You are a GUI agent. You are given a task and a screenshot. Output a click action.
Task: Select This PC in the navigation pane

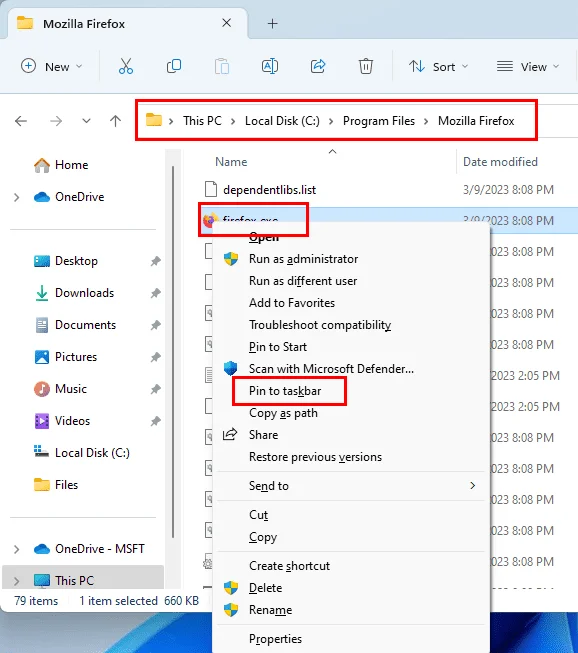pyautogui.click(x=64, y=581)
